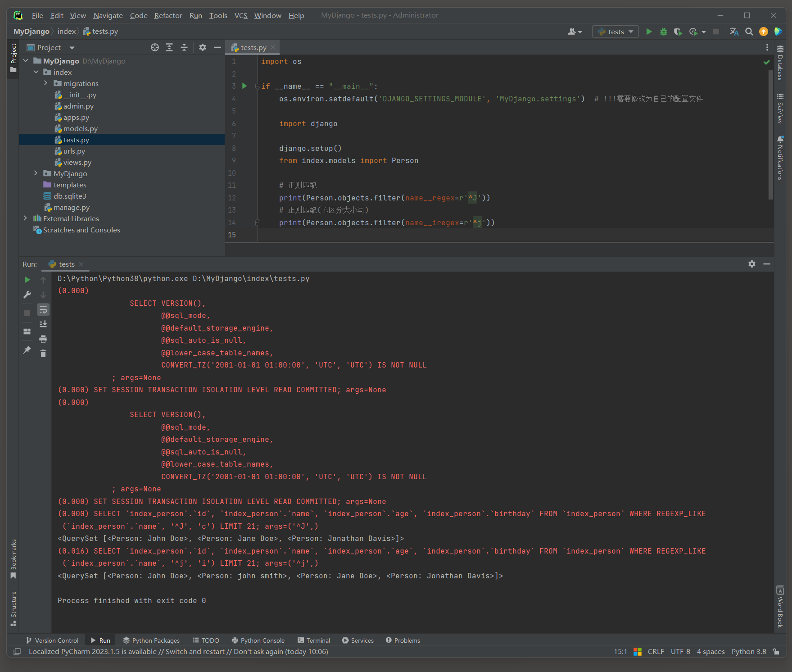Click the Stop square in top toolbar
The height and width of the screenshot is (672, 792).
[716, 32]
